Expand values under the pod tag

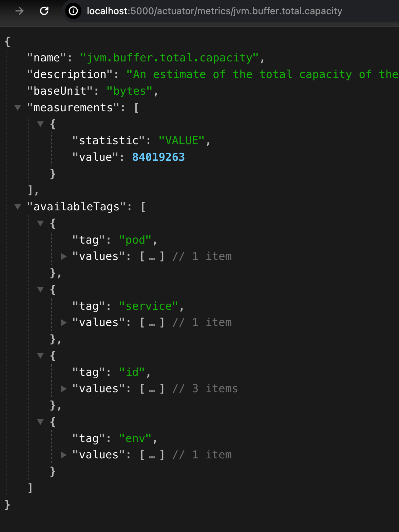[63, 256]
